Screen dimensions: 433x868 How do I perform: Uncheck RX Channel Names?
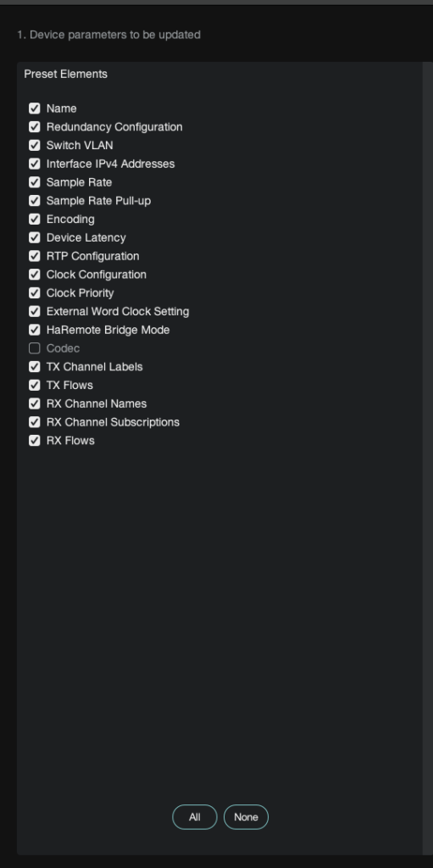[35, 403]
